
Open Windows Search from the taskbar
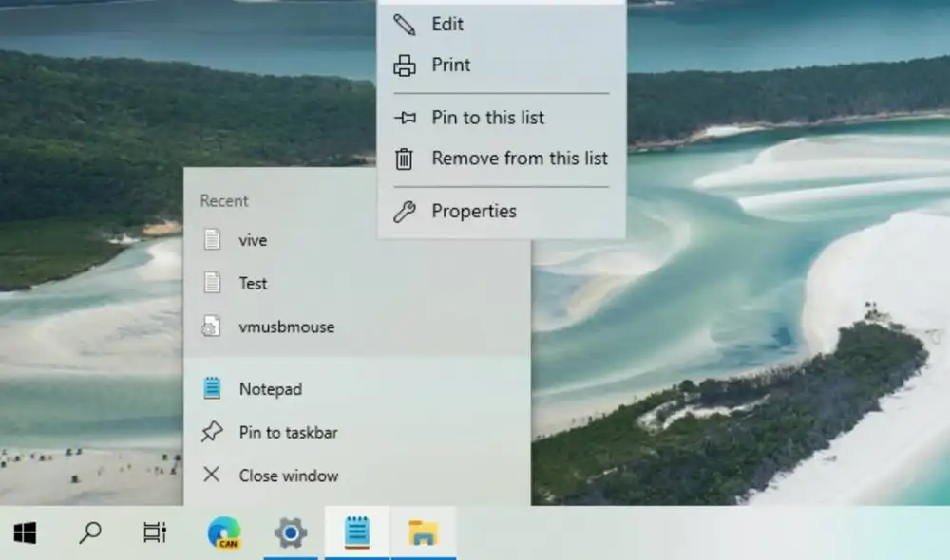tap(90, 532)
